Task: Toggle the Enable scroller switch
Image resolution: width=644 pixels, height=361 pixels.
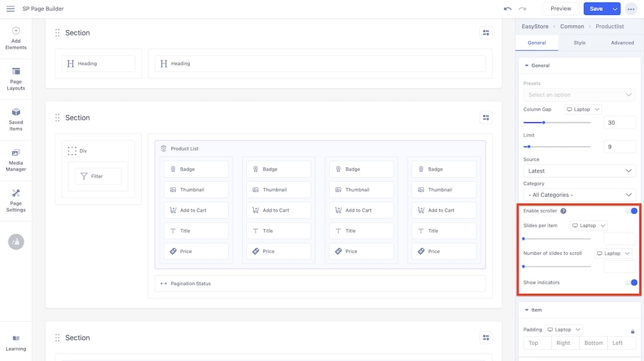Action: coord(631,211)
